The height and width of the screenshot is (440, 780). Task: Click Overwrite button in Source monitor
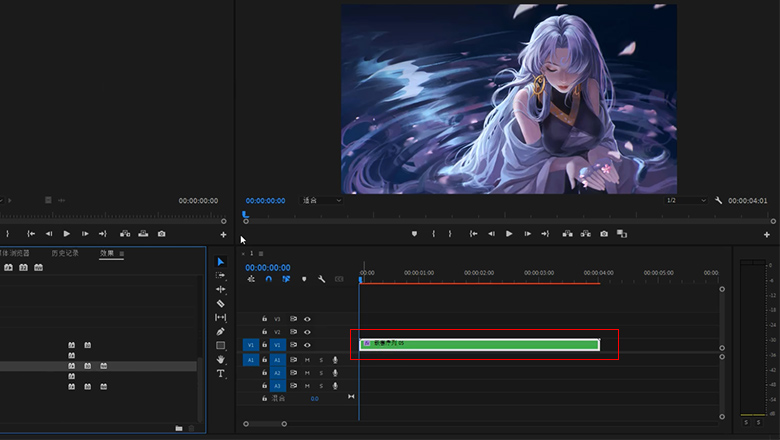(x=143, y=234)
